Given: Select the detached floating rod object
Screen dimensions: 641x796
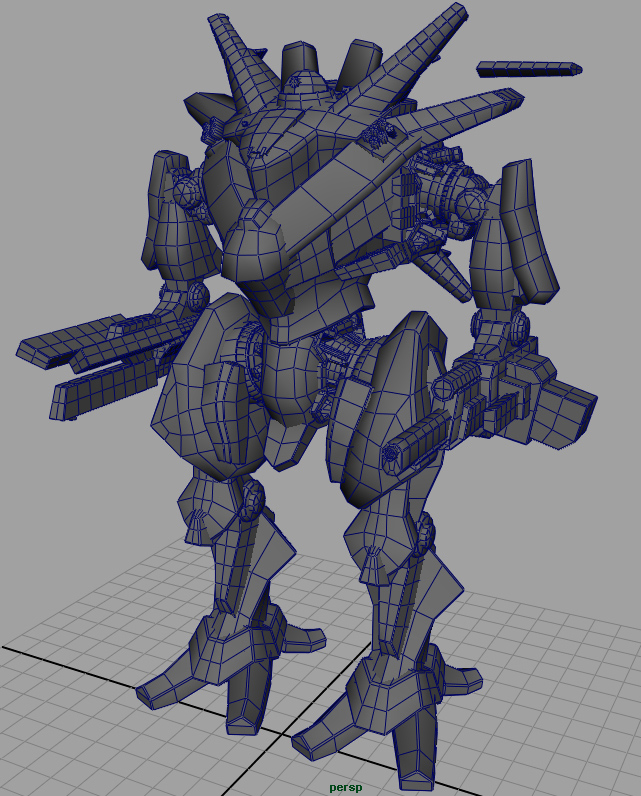Looking at the screenshot, I should [529, 69].
